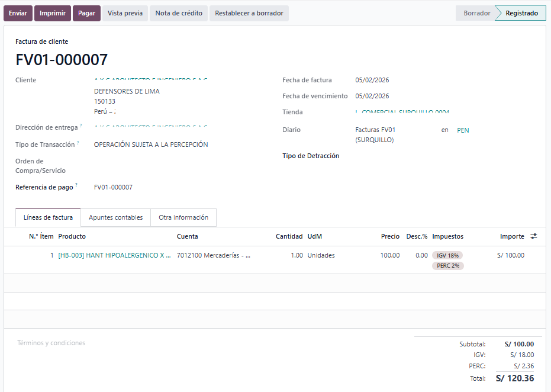Select the Líneas de factura tab
This screenshot has width=551, height=392.
click(x=48, y=217)
